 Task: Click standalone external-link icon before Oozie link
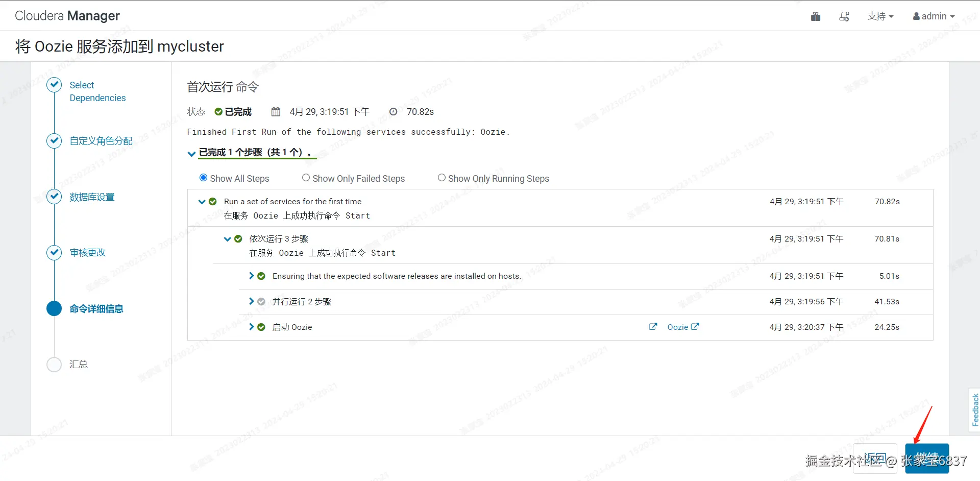[653, 327]
